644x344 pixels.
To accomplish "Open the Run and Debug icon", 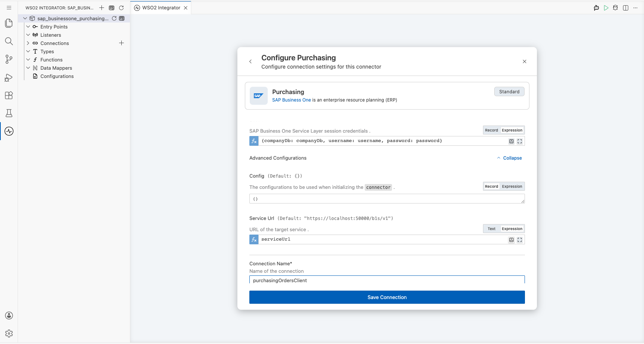I will 9,77.
